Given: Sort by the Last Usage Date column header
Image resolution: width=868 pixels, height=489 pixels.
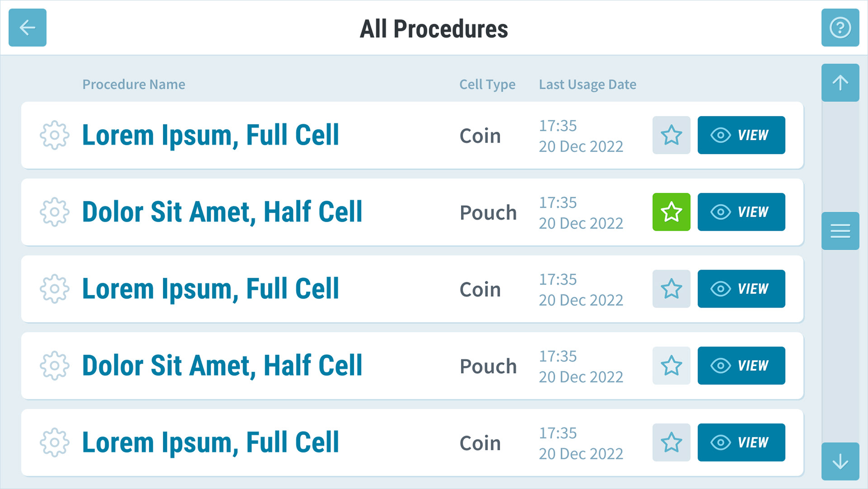Looking at the screenshot, I should 587,85.
